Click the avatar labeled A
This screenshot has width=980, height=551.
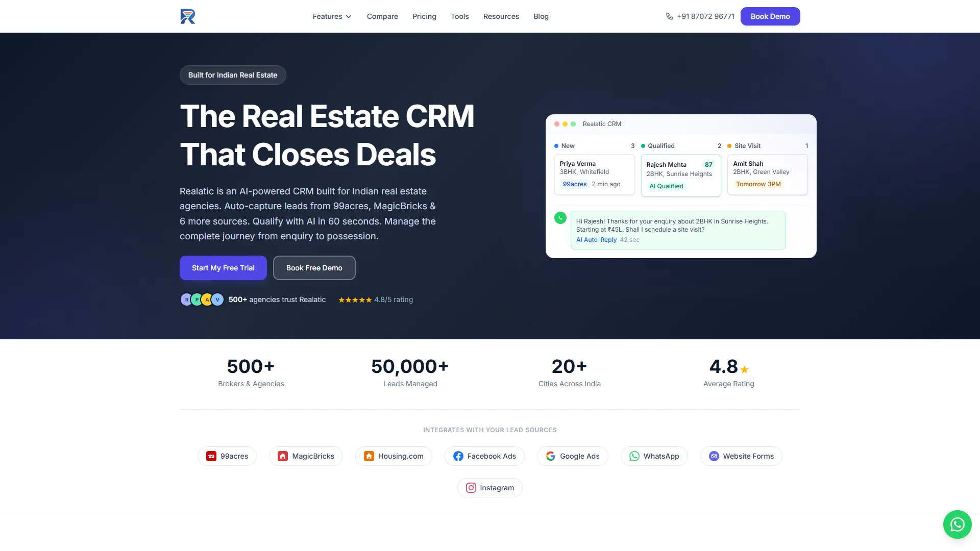click(207, 299)
